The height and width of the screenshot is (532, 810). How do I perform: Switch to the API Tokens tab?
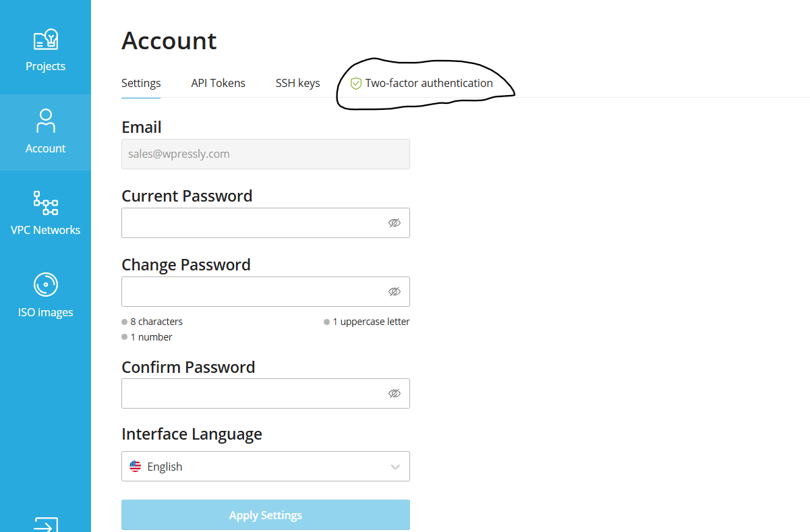click(x=218, y=83)
